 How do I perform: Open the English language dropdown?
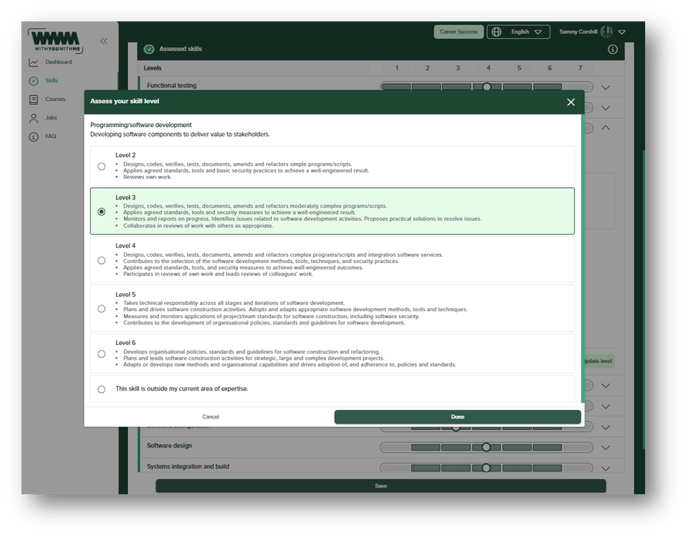519,32
